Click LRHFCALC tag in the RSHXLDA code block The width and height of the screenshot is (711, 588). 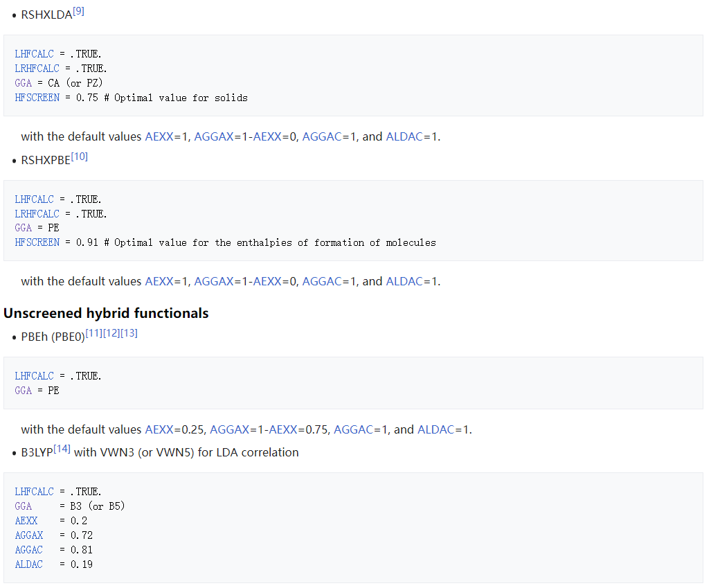pyautogui.click(x=37, y=69)
